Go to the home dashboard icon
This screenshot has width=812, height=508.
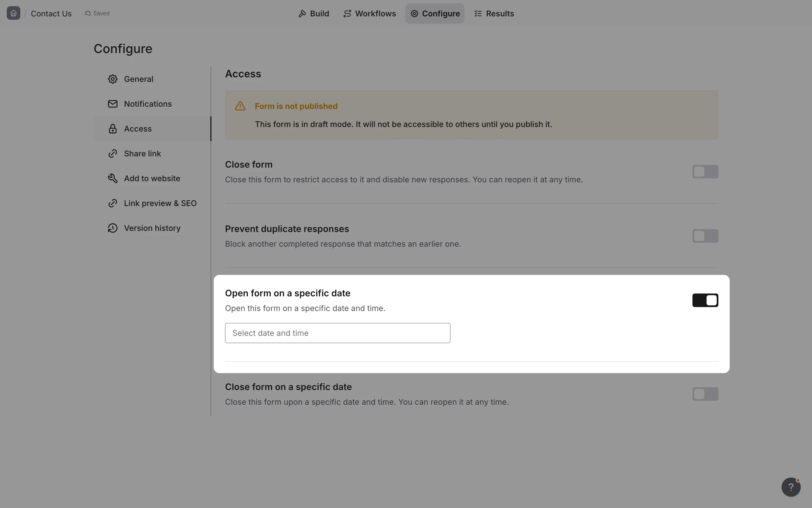pos(14,13)
